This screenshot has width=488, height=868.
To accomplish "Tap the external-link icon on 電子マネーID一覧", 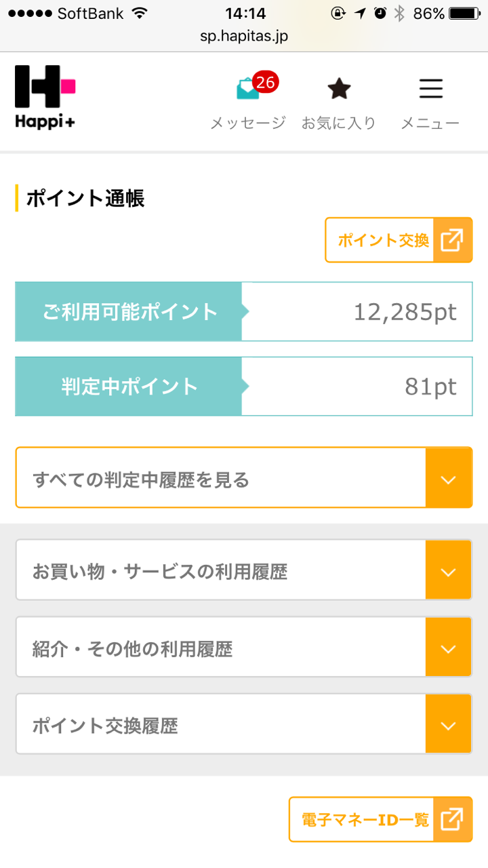I will [x=452, y=819].
